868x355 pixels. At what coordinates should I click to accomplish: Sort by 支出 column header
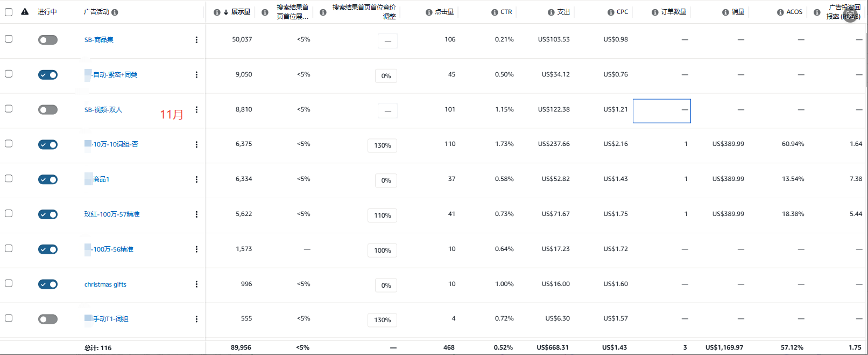coord(563,12)
